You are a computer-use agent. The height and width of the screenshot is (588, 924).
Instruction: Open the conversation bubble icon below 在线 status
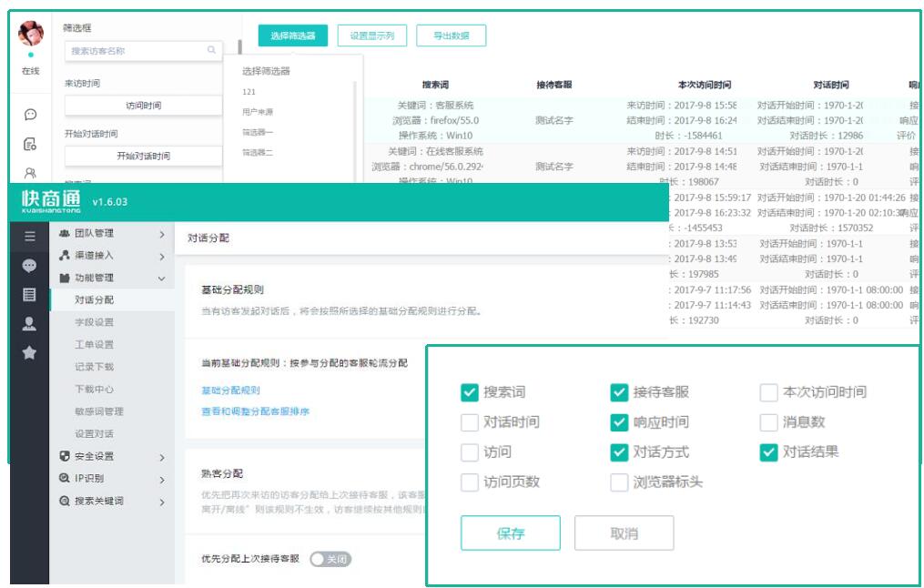coord(30,115)
